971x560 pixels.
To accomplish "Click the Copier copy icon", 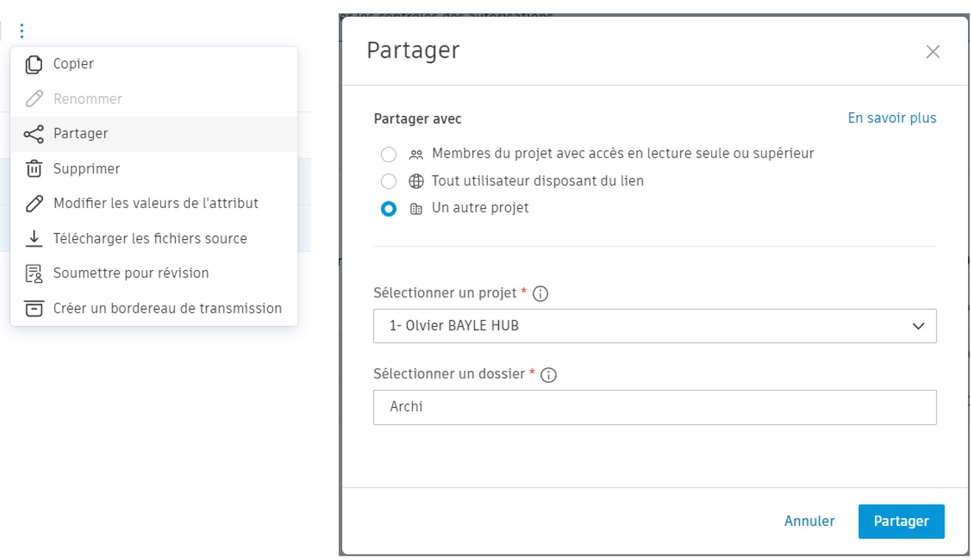I will (34, 64).
